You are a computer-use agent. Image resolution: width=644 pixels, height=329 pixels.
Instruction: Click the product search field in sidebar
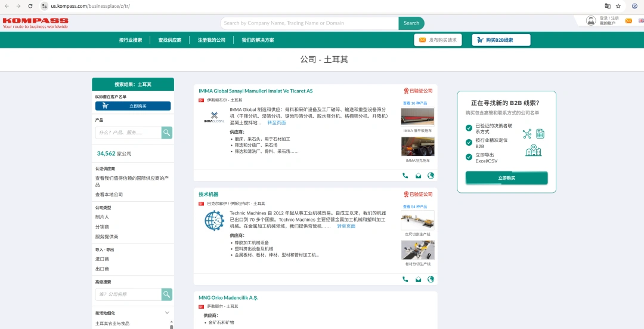(x=128, y=133)
